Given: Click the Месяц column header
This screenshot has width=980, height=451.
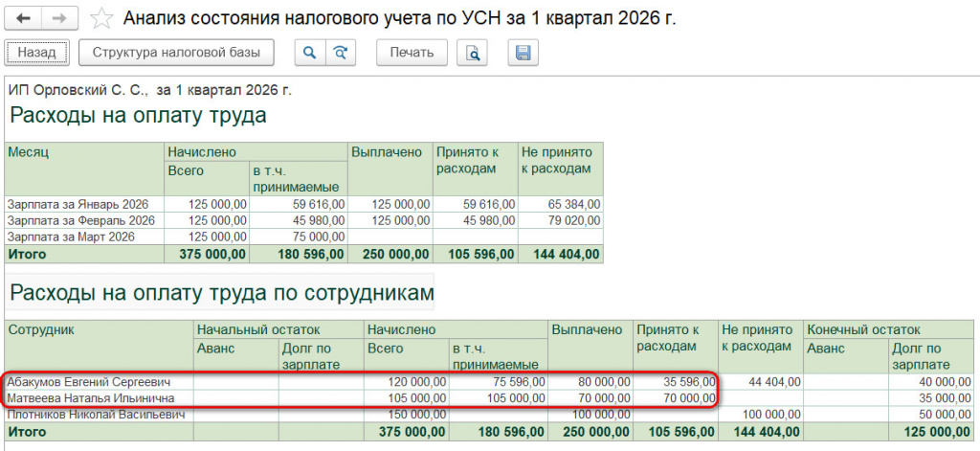Looking at the screenshot, I should coord(85,169).
